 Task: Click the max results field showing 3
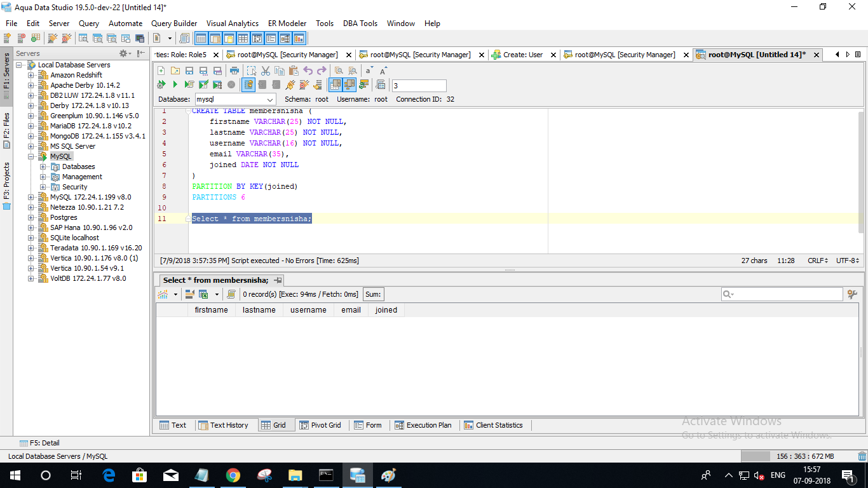[419, 85]
